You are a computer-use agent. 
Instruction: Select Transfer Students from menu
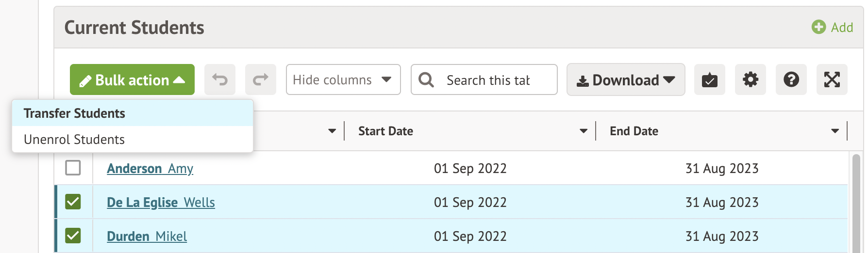[74, 113]
